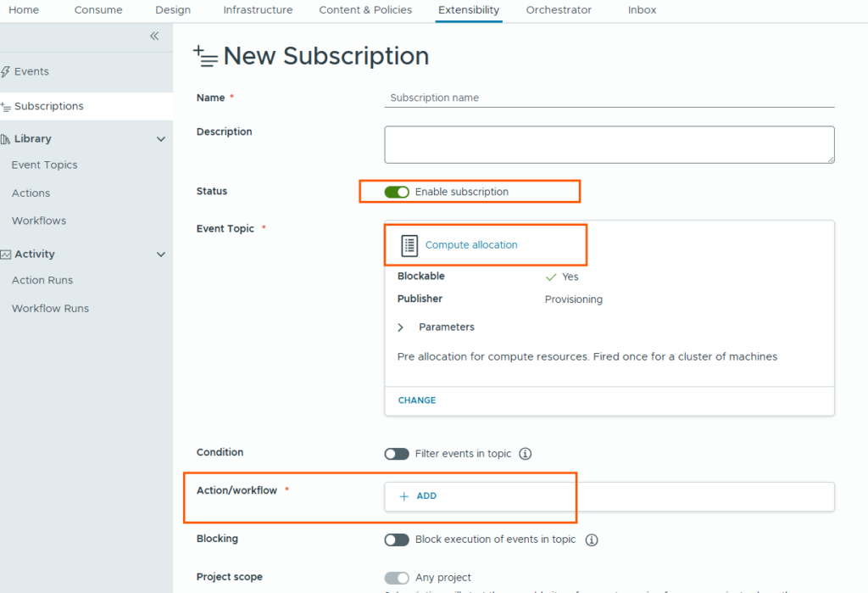Expand the Parameters disclosure arrow
The image size is (868, 593).
(x=401, y=327)
